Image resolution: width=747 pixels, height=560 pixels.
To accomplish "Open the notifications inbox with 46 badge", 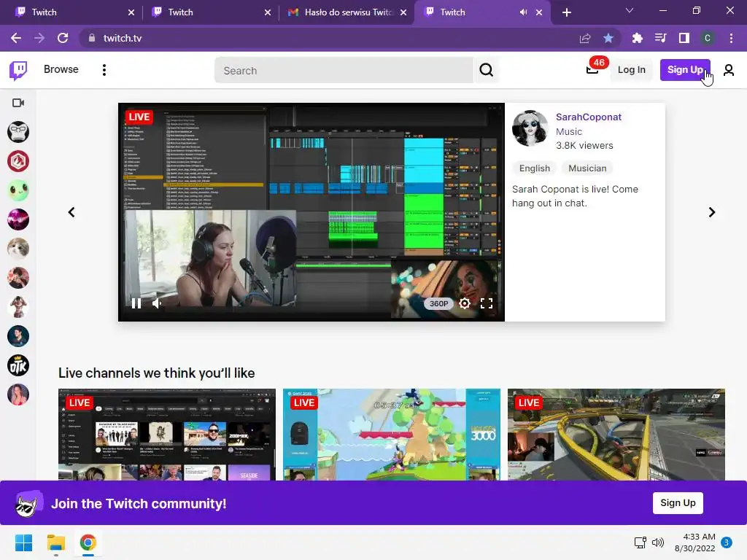I will click(x=592, y=69).
